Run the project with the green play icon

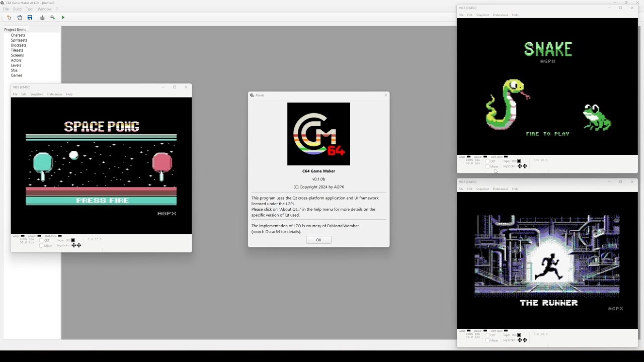(x=63, y=18)
